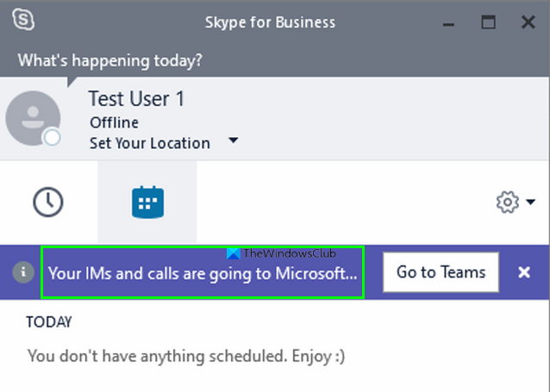Click Set Your Location text
Screen dimensions: 550x392
(x=150, y=143)
